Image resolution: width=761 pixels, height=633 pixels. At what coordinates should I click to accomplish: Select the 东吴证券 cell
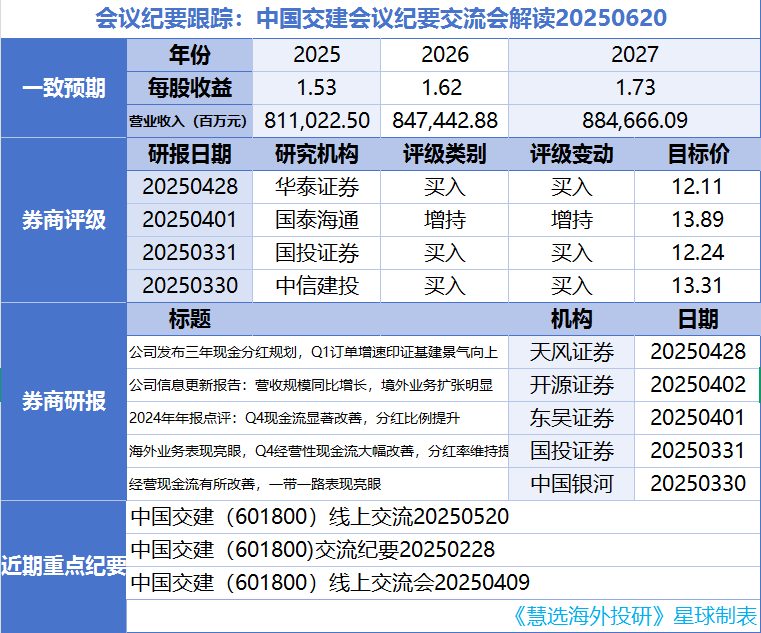571,418
